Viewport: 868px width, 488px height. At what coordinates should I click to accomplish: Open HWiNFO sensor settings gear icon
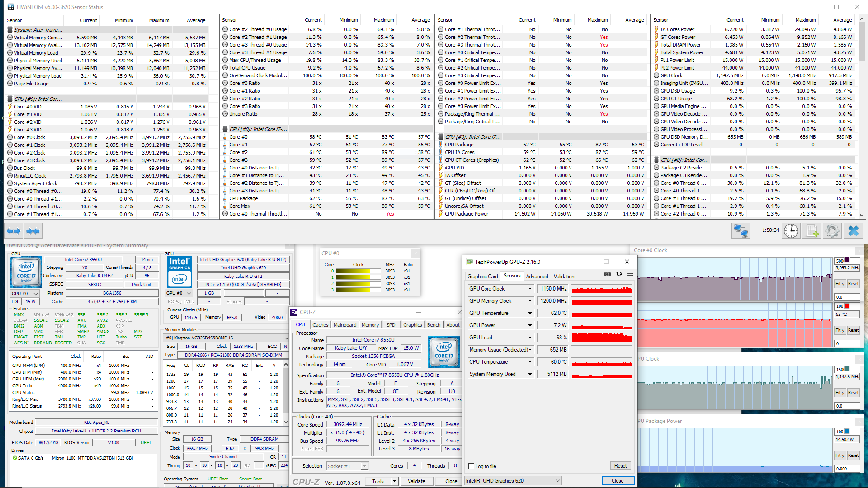[x=832, y=231]
